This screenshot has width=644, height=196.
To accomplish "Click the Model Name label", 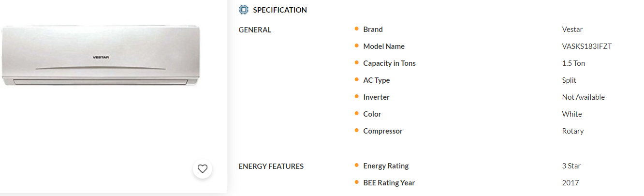I will (383, 46).
